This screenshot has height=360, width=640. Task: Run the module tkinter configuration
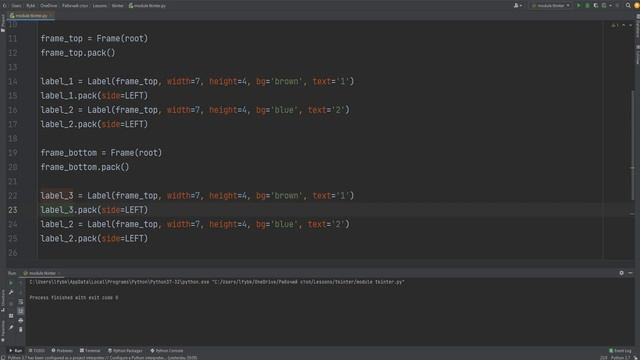[578, 6]
